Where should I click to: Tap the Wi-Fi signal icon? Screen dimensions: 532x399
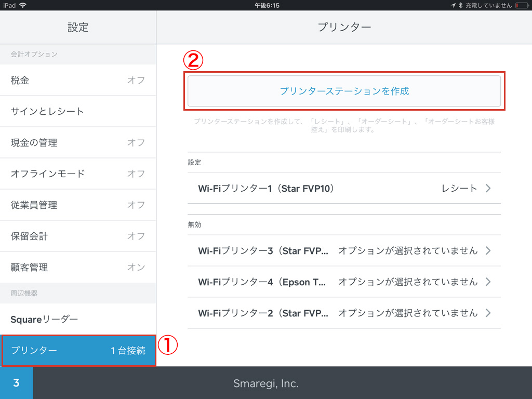tap(23, 5)
